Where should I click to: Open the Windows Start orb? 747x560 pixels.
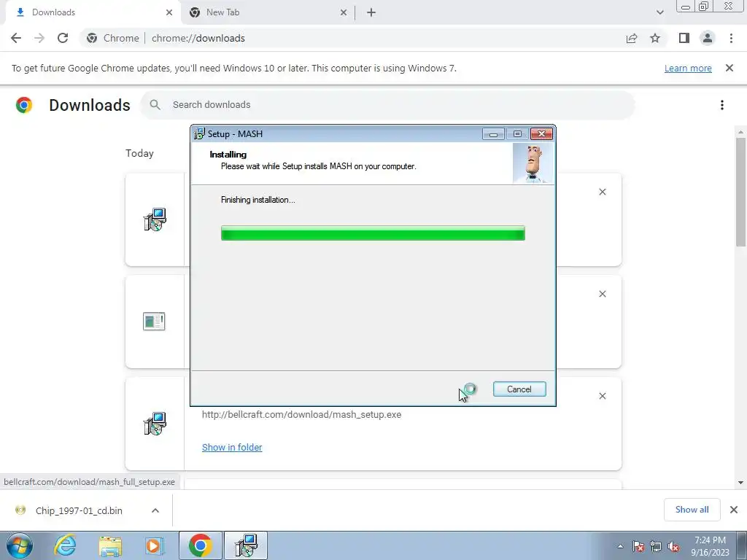point(20,545)
